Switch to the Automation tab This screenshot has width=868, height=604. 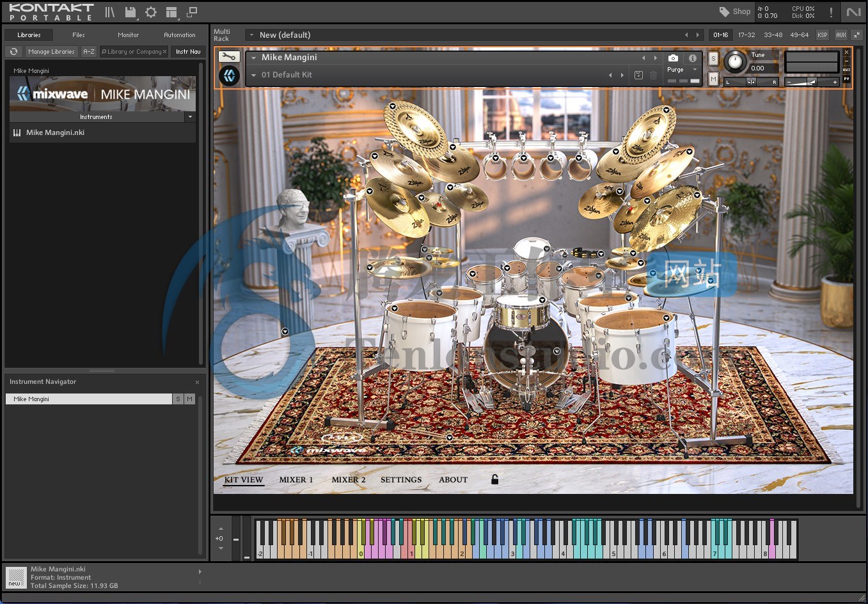pos(180,35)
